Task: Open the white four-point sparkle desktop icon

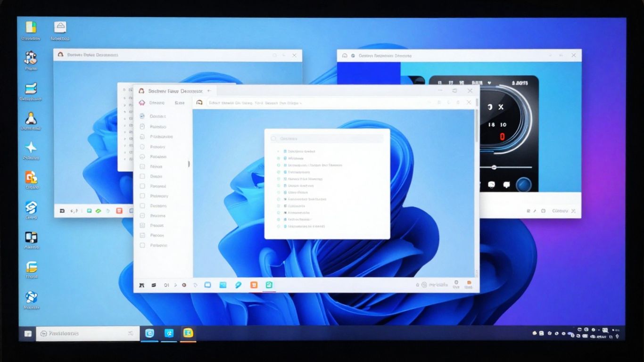Action: coord(31,147)
